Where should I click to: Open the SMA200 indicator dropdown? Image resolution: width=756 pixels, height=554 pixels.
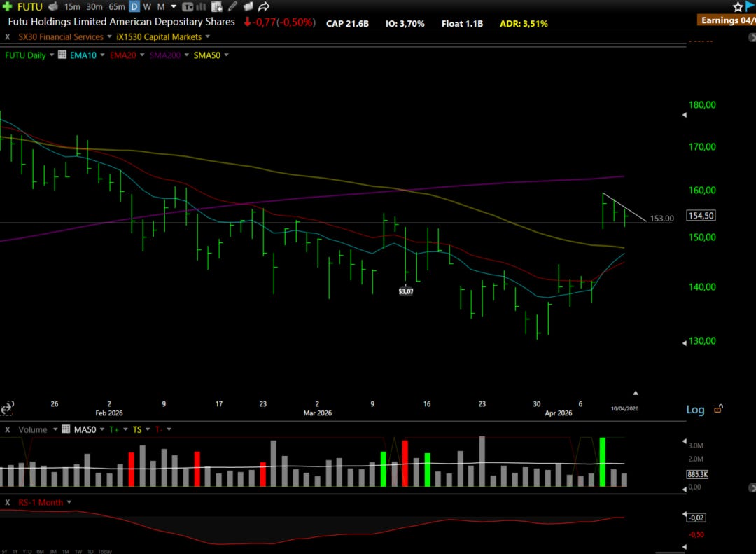click(187, 55)
